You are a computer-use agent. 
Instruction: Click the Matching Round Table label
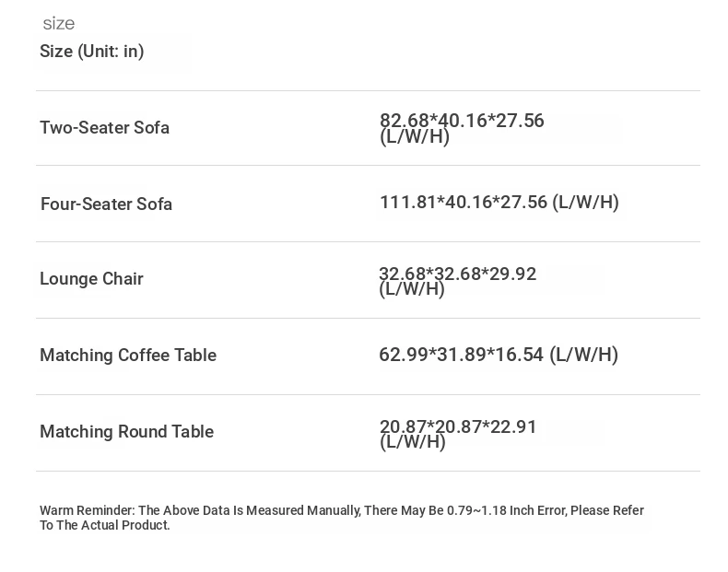126,432
